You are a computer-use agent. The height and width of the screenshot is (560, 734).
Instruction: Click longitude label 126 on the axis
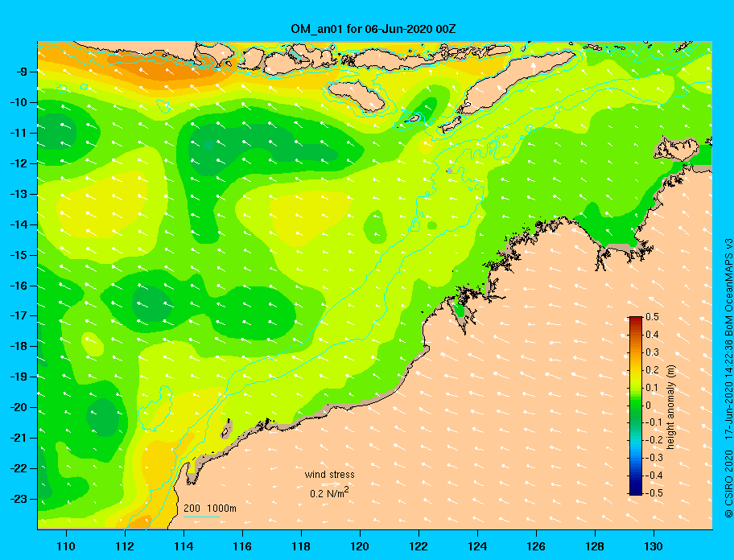pos(536,546)
